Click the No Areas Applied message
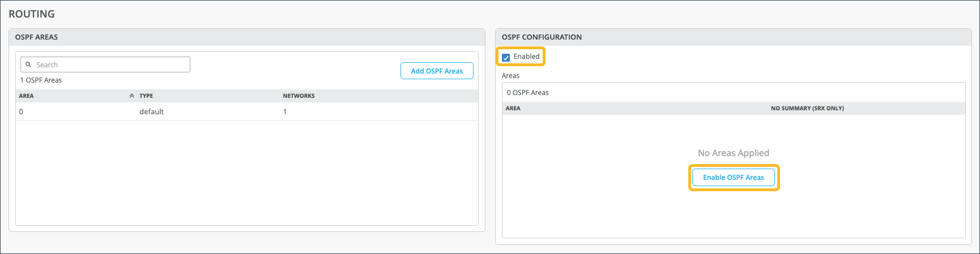Viewport: 980px width, 254px height. pyautogui.click(x=733, y=153)
